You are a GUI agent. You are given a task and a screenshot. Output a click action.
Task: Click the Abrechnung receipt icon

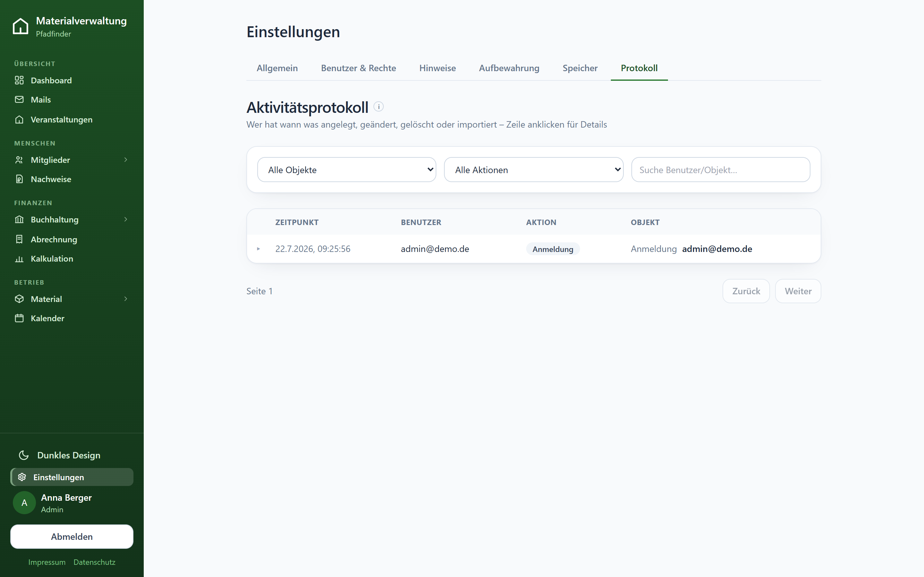coord(19,239)
